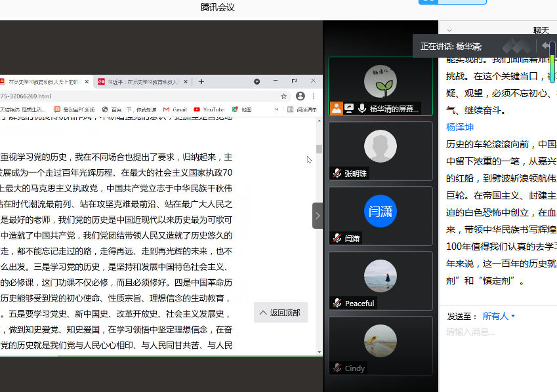Collapse the 聊天 panel chevron
The width and height of the screenshot is (557, 392).
(x=449, y=30)
